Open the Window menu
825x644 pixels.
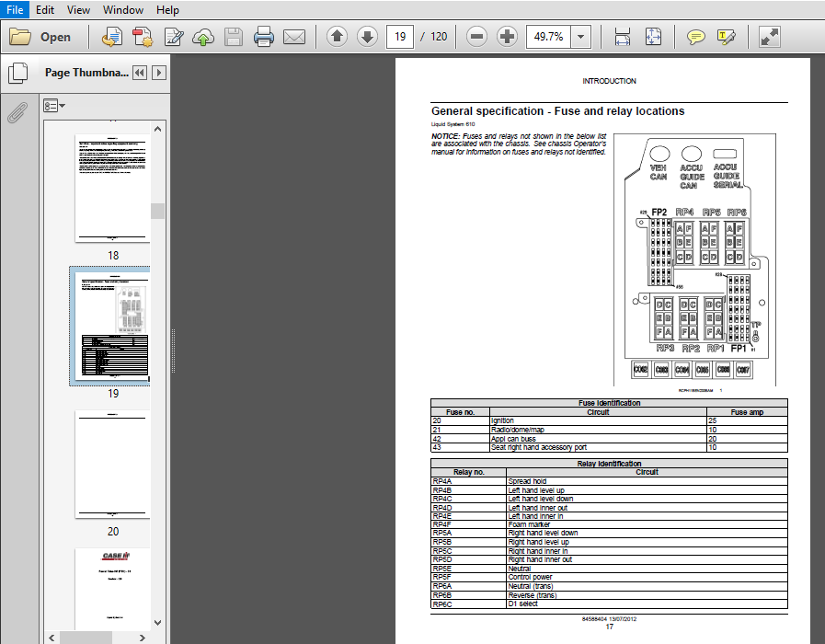pos(123,10)
